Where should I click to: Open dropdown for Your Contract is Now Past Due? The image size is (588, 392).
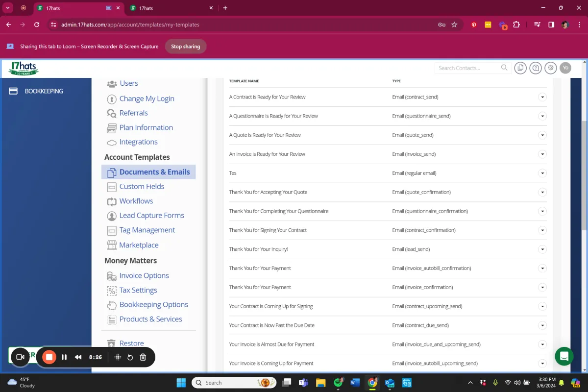tap(542, 325)
